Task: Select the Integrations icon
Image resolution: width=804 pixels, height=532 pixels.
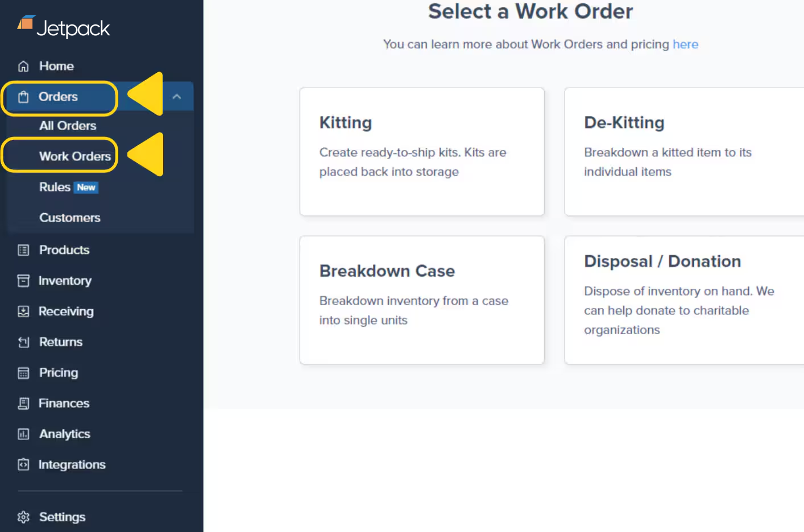Action: (23, 464)
